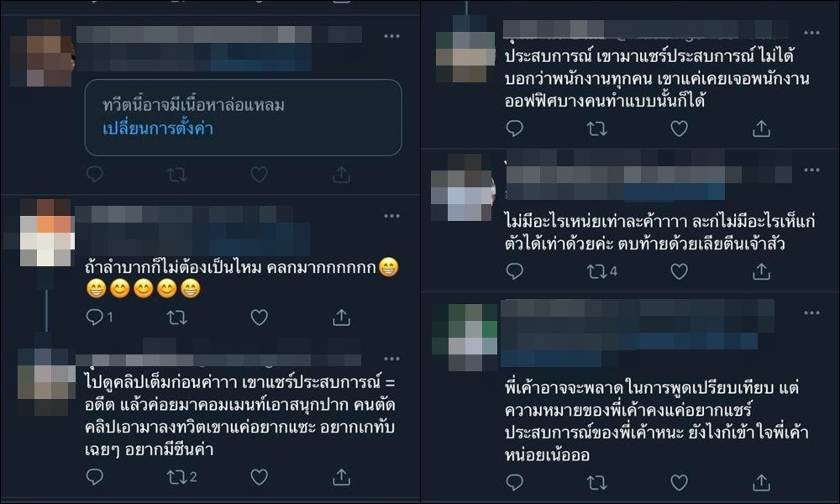Like the tweet starting with ถ้าลำบากก็ไม่ต้องเป็นไหม

260,318
